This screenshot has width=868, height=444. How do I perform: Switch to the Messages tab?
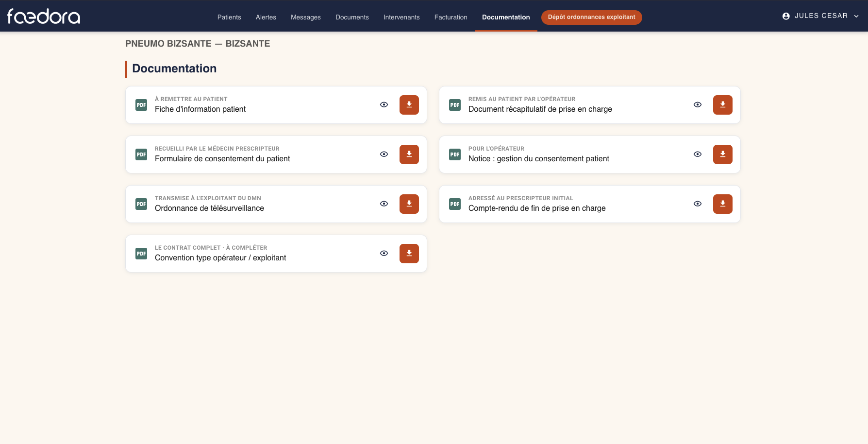306,17
